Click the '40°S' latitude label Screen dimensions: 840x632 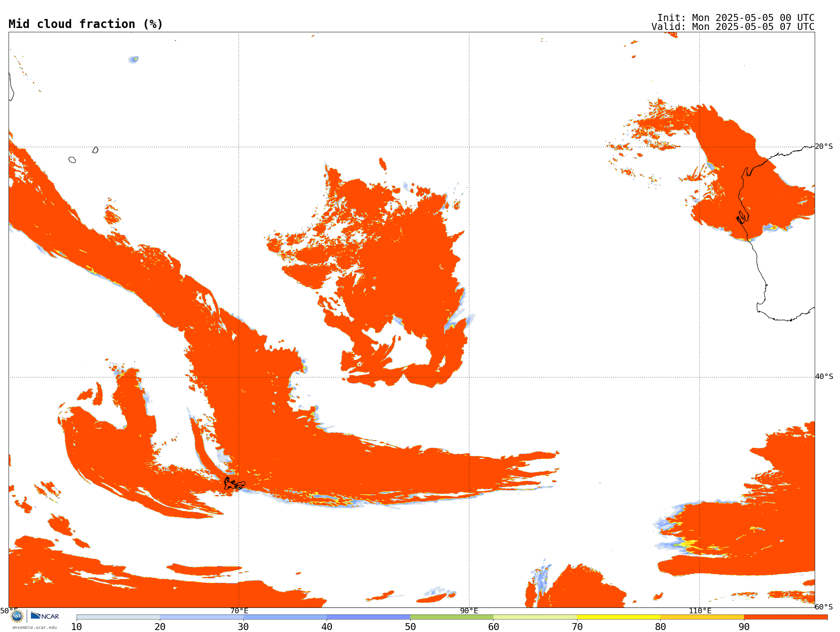pyautogui.click(x=824, y=377)
